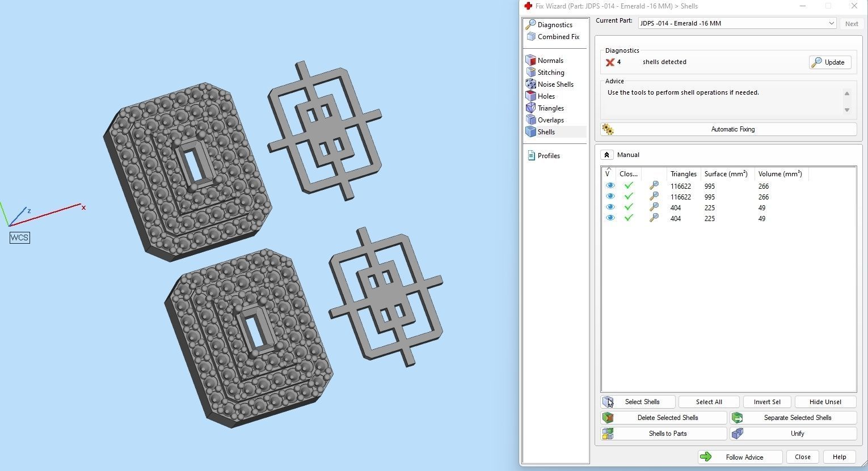Click the Unify button
Viewport: 868px width, 471px height.
pyautogui.click(x=793, y=434)
